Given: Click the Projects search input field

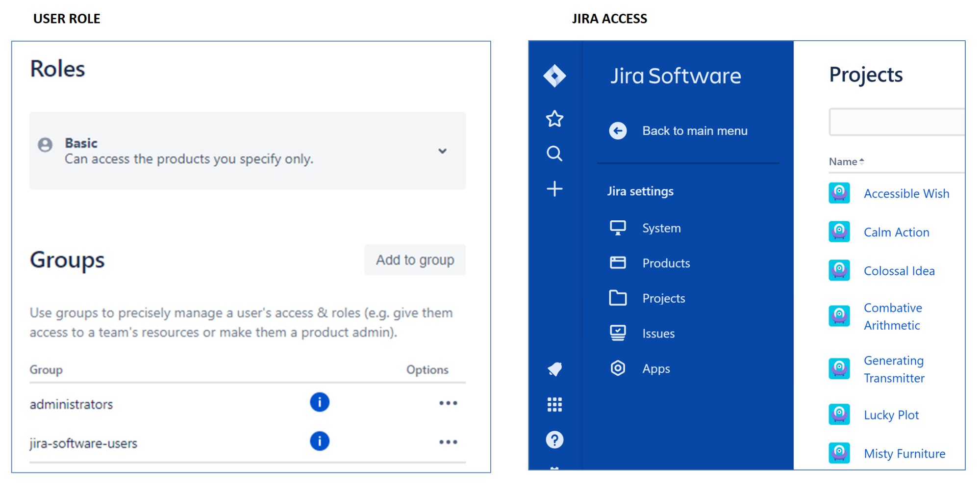Looking at the screenshot, I should coord(897,122).
